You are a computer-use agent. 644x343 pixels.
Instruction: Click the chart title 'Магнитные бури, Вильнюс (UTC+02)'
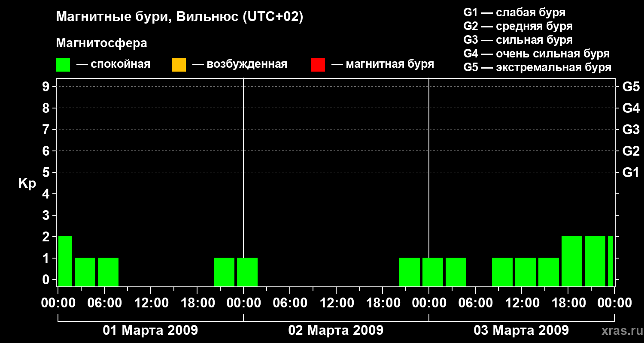click(x=179, y=18)
